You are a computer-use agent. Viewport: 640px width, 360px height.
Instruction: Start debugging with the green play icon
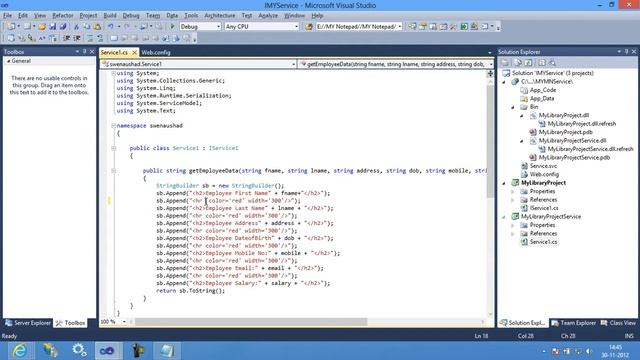pos(172,27)
